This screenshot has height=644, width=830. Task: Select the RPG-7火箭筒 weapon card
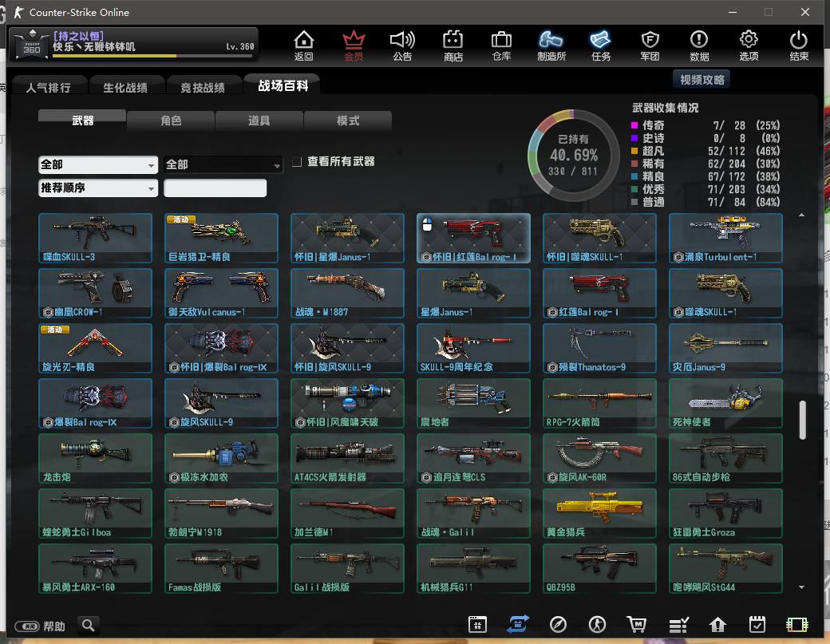pos(599,403)
